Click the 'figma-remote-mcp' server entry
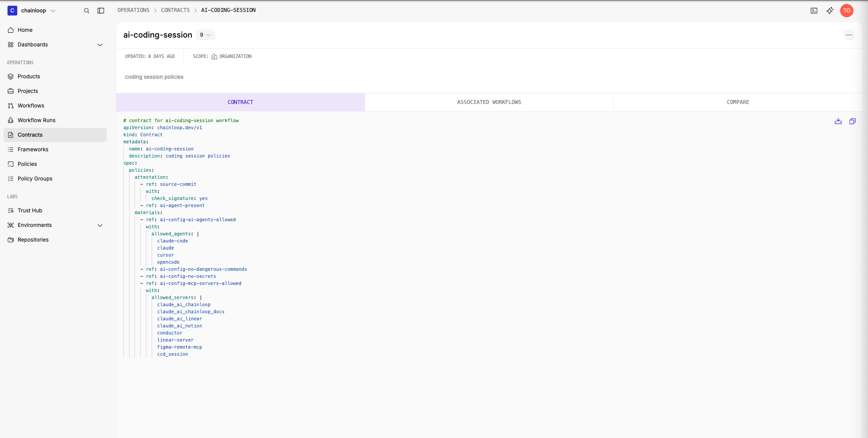 (x=180, y=347)
